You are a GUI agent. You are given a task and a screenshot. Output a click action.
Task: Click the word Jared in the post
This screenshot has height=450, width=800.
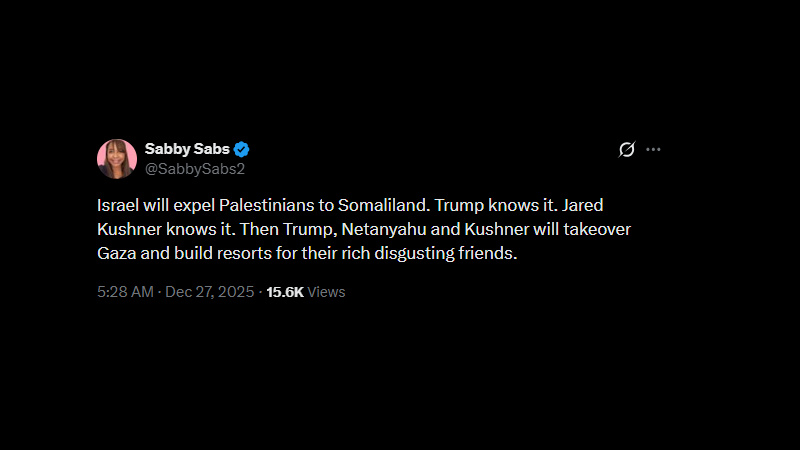coord(584,204)
